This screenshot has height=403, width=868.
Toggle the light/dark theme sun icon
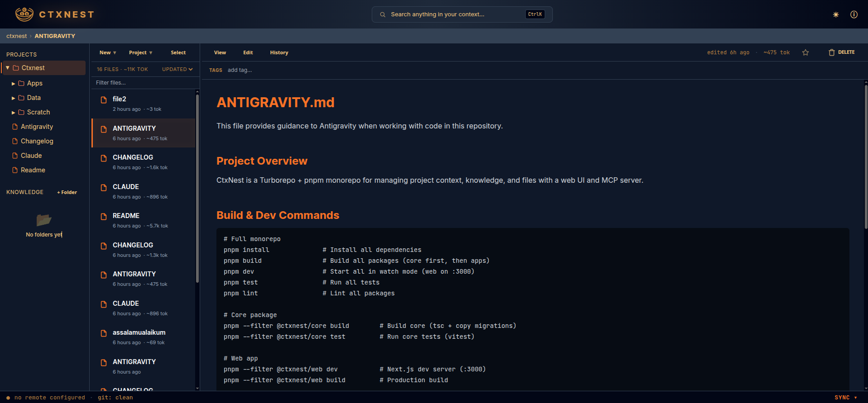836,14
